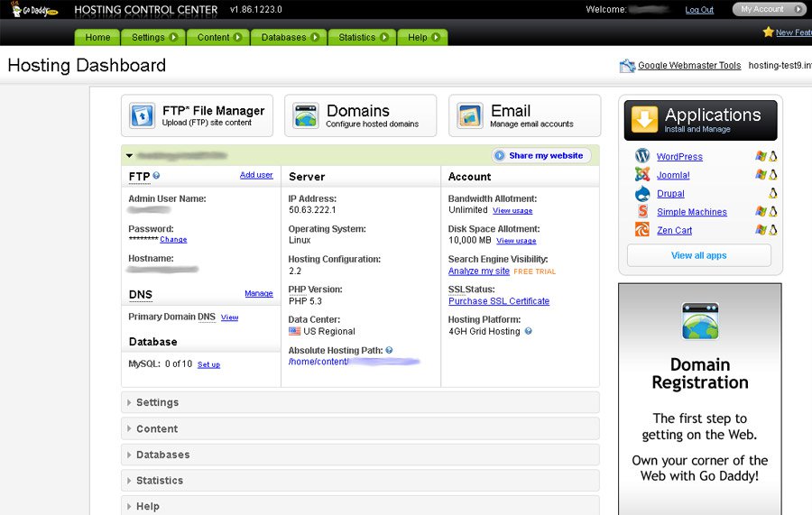
Task: Click the Applications download arrow icon
Action: click(x=644, y=120)
